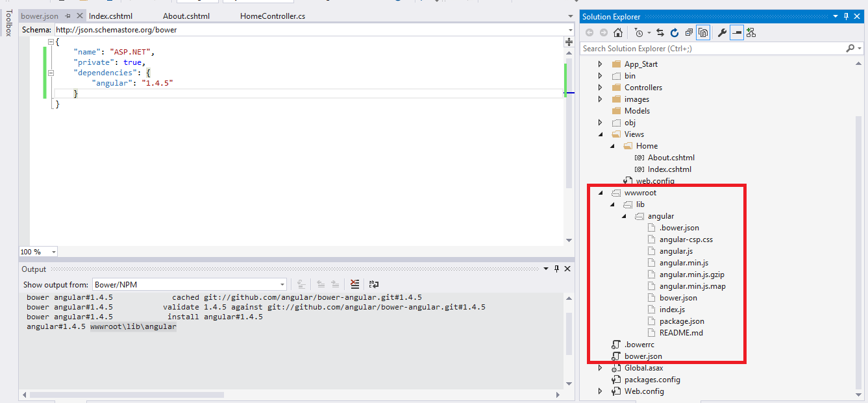
Task: Click the Search Solution Explorer field
Action: tap(711, 49)
